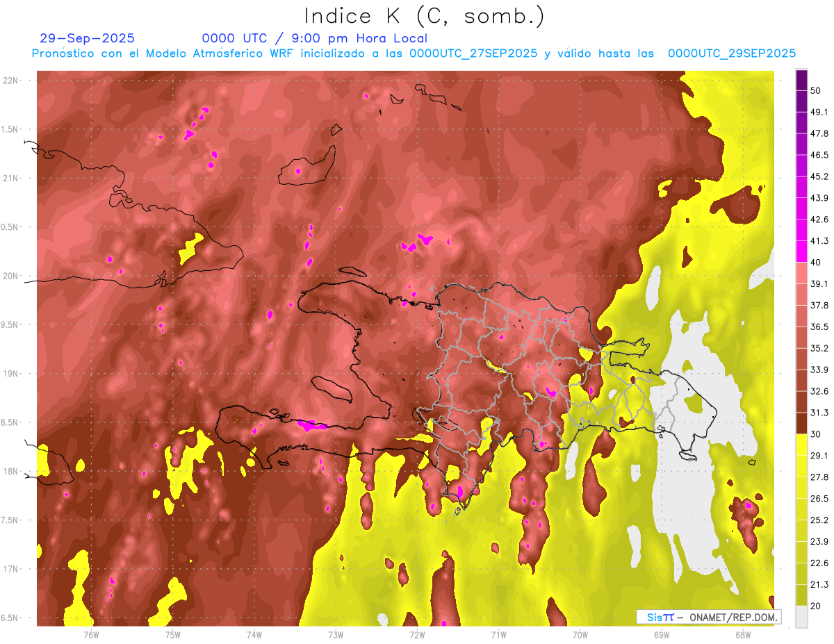Click the "0000UTC_29SEP2025" valid-until time
834x644 pixels.
(x=732, y=53)
